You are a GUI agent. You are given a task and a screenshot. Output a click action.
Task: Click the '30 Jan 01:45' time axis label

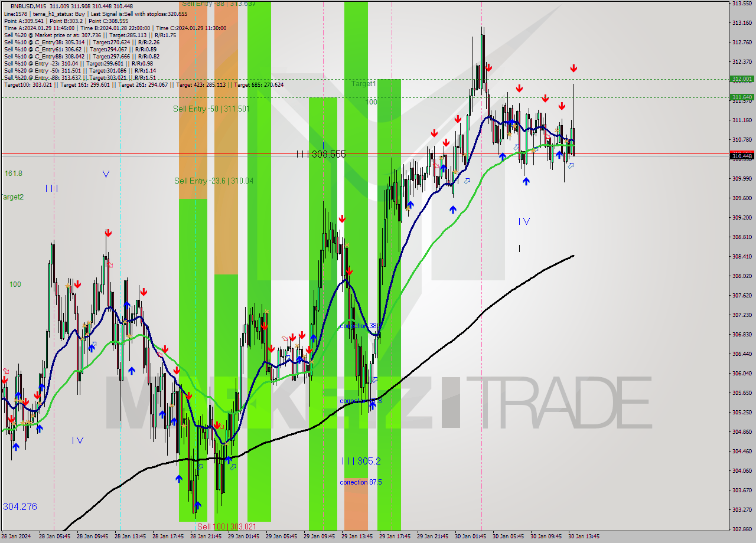coord(470,537)
